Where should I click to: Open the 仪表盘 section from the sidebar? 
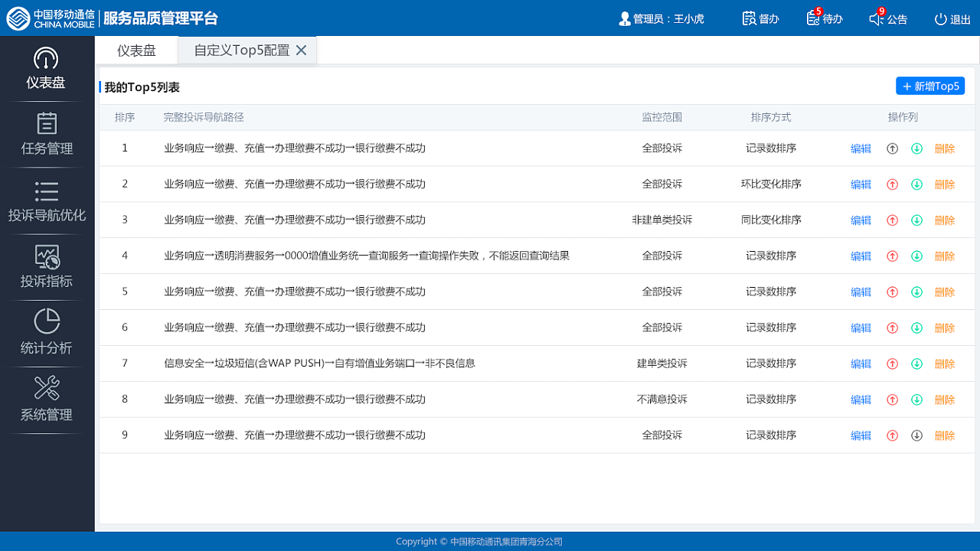[x=46, y=69]
